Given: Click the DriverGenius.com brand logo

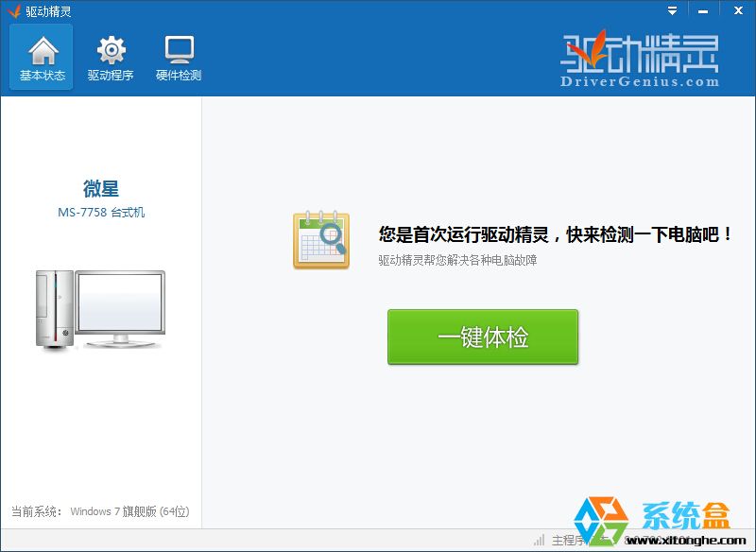Looking at the screenshot, I should pyautogui.click(x=640, y=60).
